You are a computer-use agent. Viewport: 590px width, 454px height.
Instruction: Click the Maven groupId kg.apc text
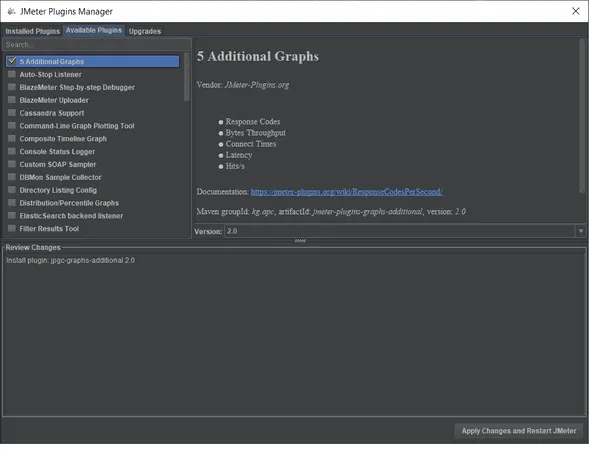[x=236, y=212]
